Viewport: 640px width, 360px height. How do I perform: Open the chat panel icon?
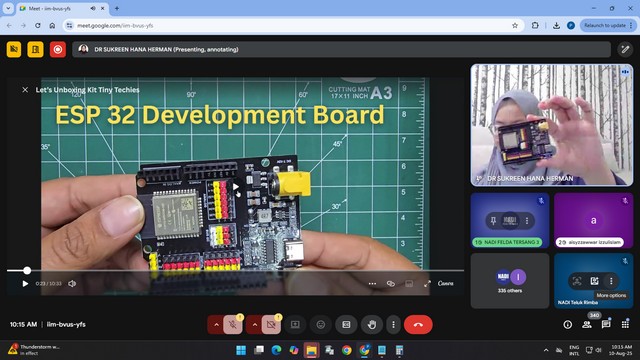click(606, 324)
